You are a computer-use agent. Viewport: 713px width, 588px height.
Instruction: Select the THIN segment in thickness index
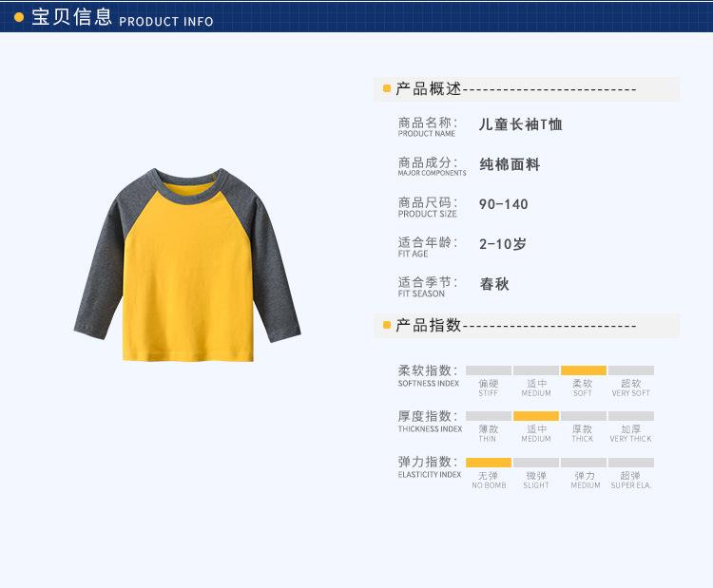point(489,416)
